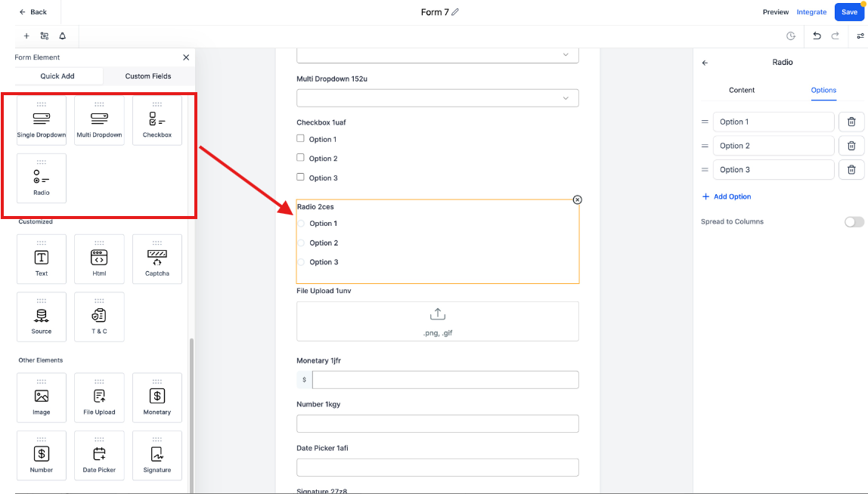868x494 pixels.
Task: Add a Number element
Action: coord(42,455)
